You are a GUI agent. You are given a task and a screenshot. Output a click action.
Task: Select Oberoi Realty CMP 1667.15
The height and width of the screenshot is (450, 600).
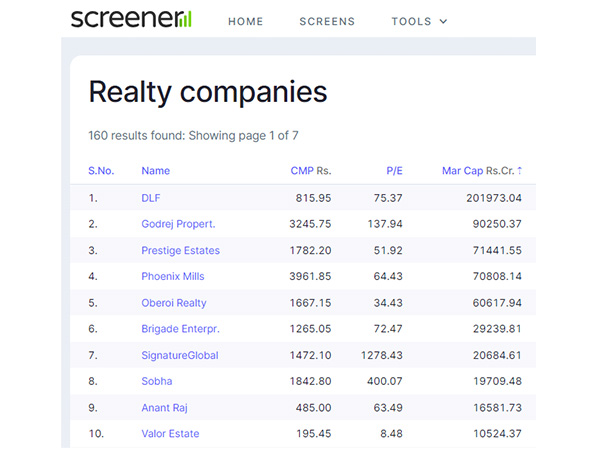click(x=310, y=303)
